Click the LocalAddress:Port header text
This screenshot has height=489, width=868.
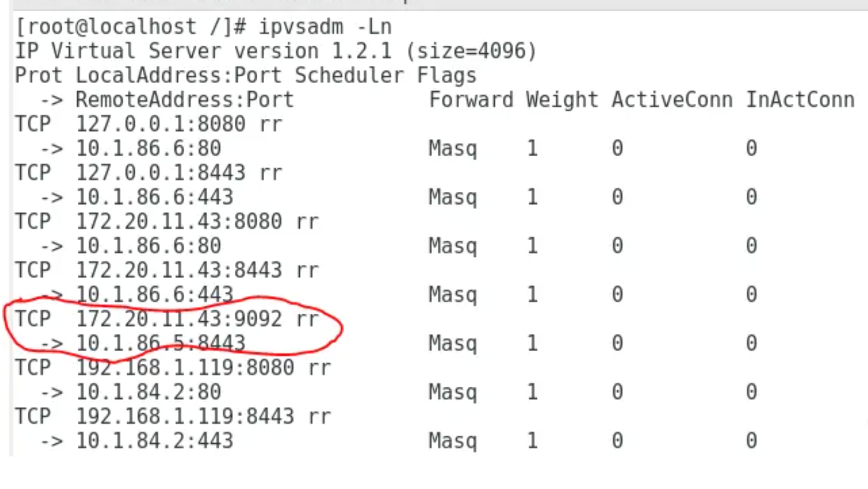[179, 75]
